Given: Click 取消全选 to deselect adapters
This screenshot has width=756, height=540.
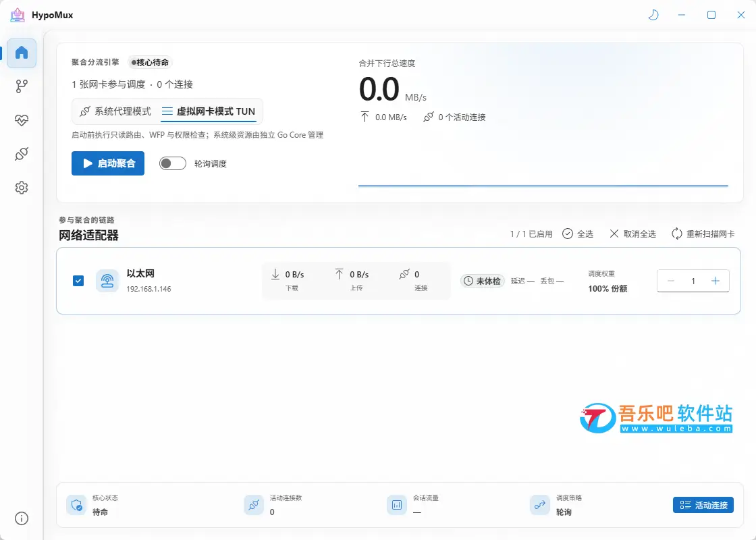Looking at the screenshot, I should coord(633,234).
